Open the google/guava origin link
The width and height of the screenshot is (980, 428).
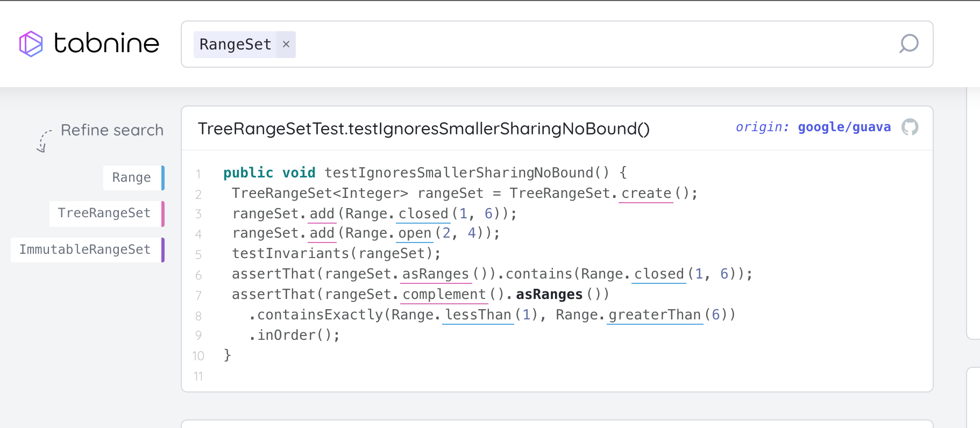pos(844,127)
